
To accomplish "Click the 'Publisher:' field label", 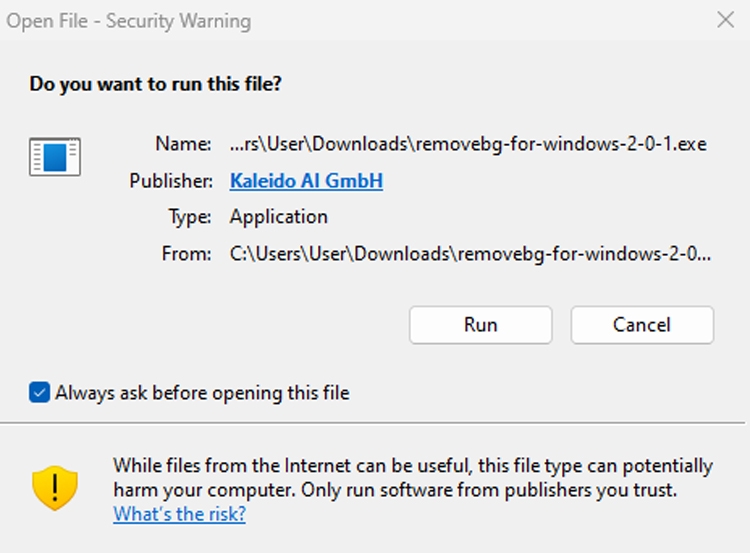I will (x=171, y=181).
